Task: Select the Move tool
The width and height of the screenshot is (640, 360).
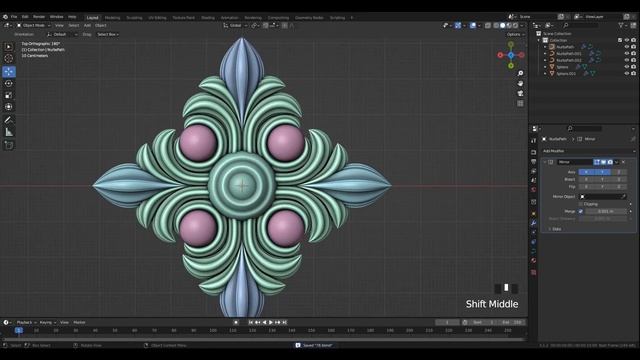Action: click(x=9, y=71)
